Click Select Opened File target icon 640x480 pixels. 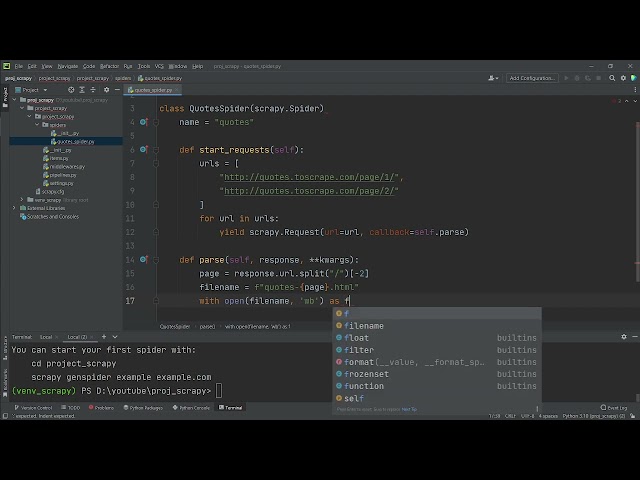[x=71, y=90]
